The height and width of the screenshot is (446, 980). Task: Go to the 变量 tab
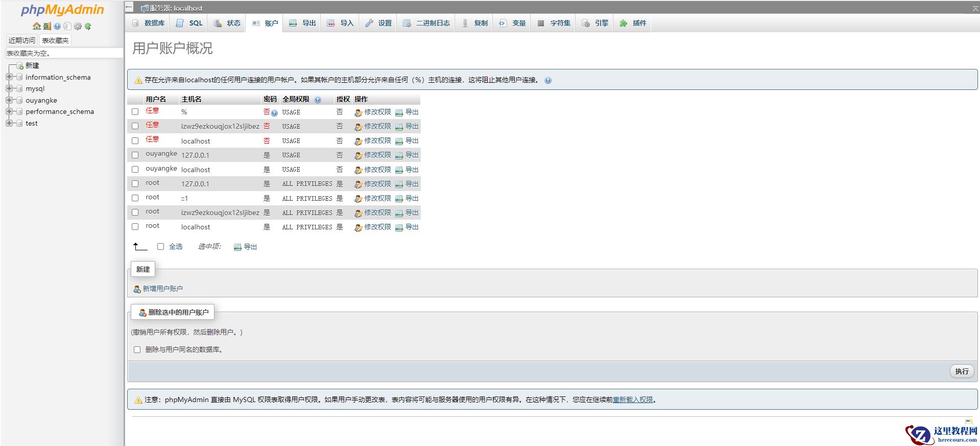click(513, 23)
